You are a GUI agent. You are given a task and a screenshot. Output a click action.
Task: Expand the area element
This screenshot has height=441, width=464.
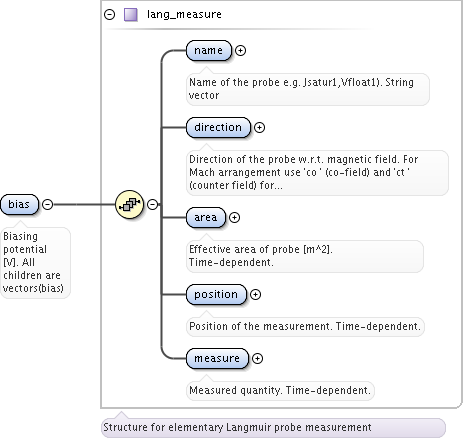pyautogui.click(x=234, y=217)
